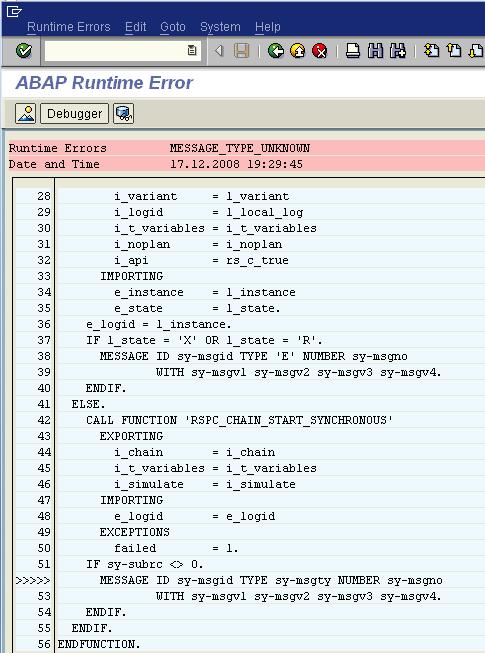Image resolution: width=485 pixels, height=653 pixels.
Task: Click the Debugger button
Action: pos(75,114)
